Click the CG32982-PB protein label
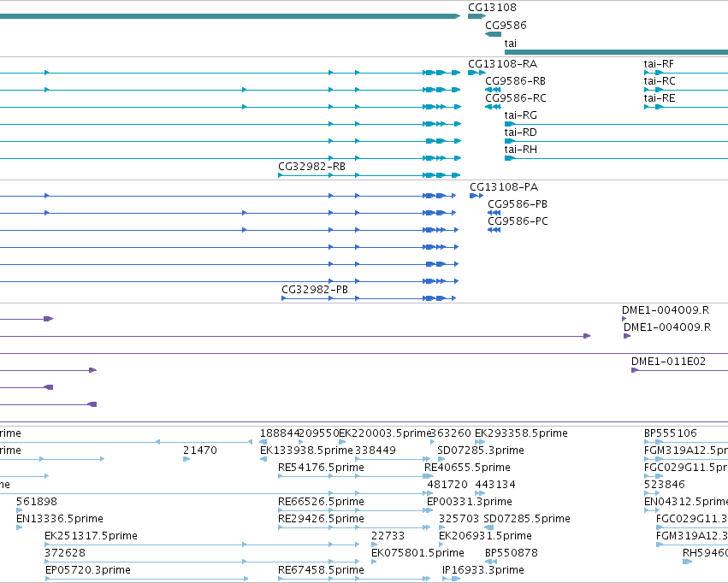This screenshot has width=728, height=583. [315, 290]
